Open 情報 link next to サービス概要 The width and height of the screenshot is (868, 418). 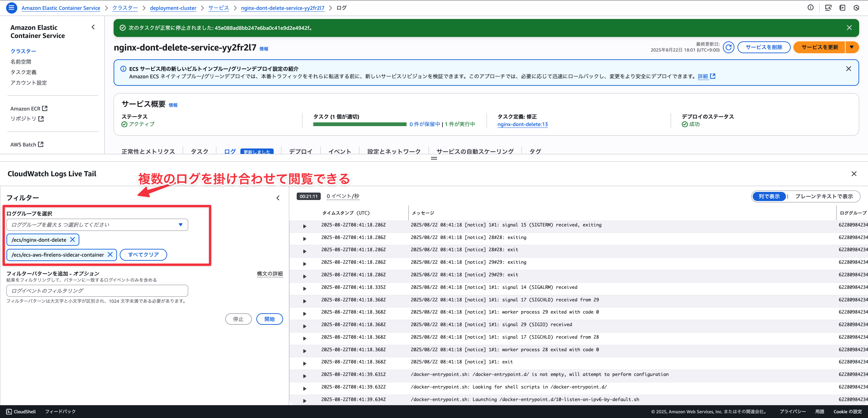point(173,105)
